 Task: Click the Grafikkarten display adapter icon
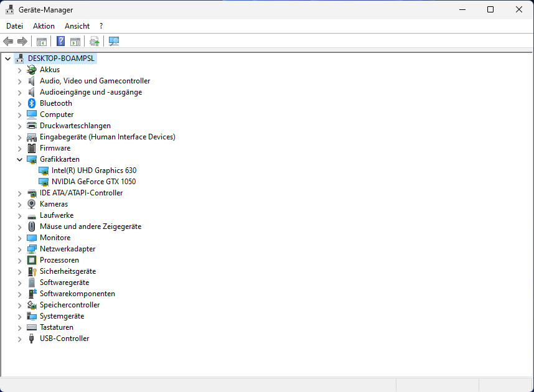31,159
